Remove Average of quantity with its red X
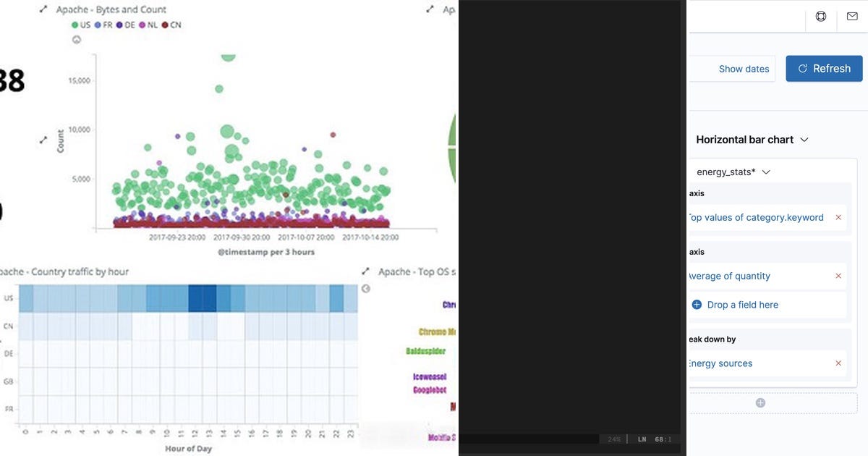This screenshot has width=868, height=456. point(838,276)
